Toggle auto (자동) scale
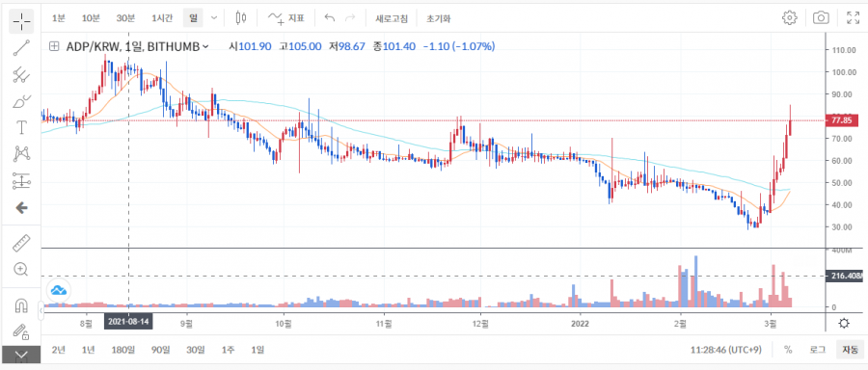This screenshot has height=370, width=868. pos(850,350)
